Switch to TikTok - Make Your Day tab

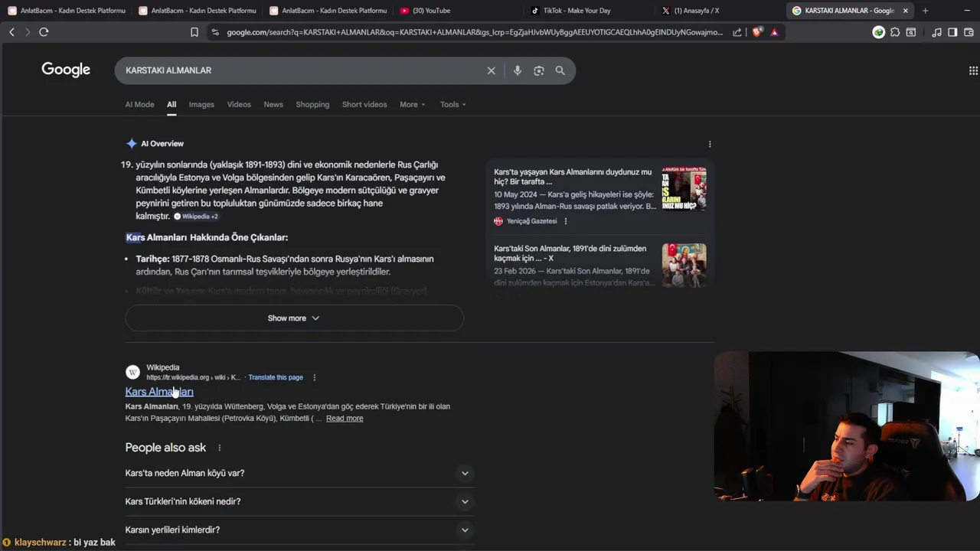tap(590, 11)
